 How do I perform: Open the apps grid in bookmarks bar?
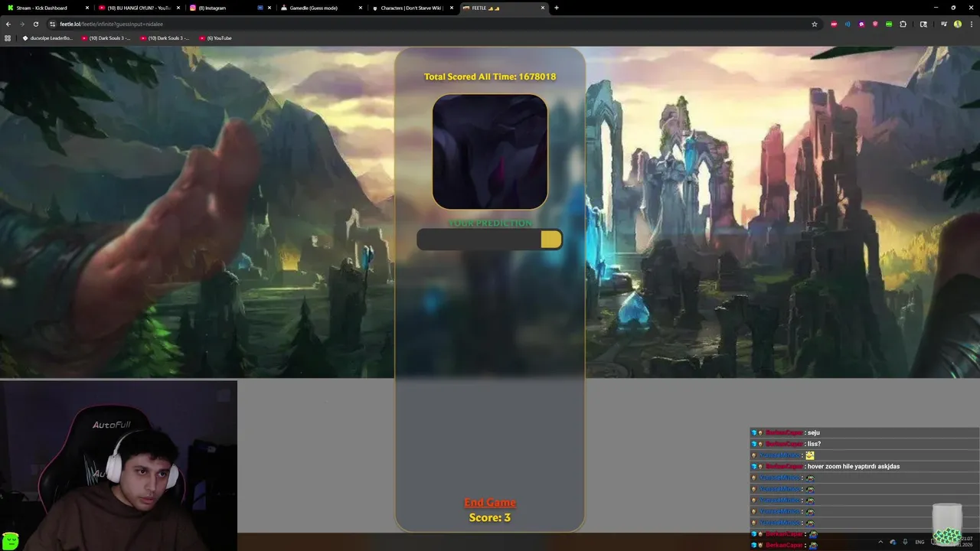coord(8,37)
